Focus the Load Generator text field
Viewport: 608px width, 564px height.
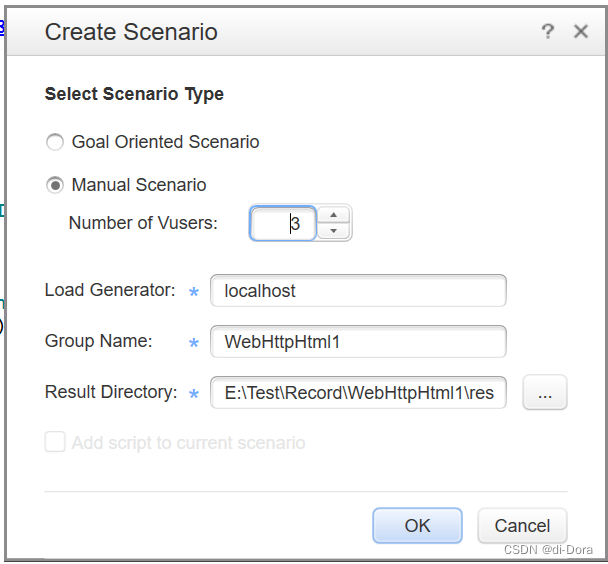click(358, 291)
